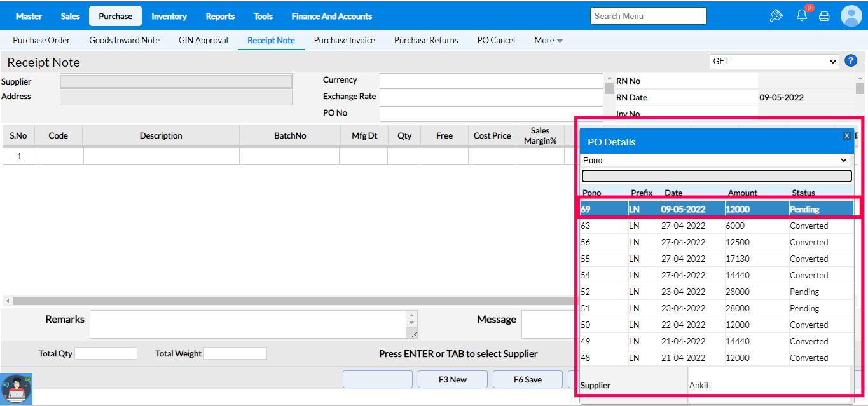Open the user profile avatar
The width and height of the screenshot is (868, 406).
851,16
